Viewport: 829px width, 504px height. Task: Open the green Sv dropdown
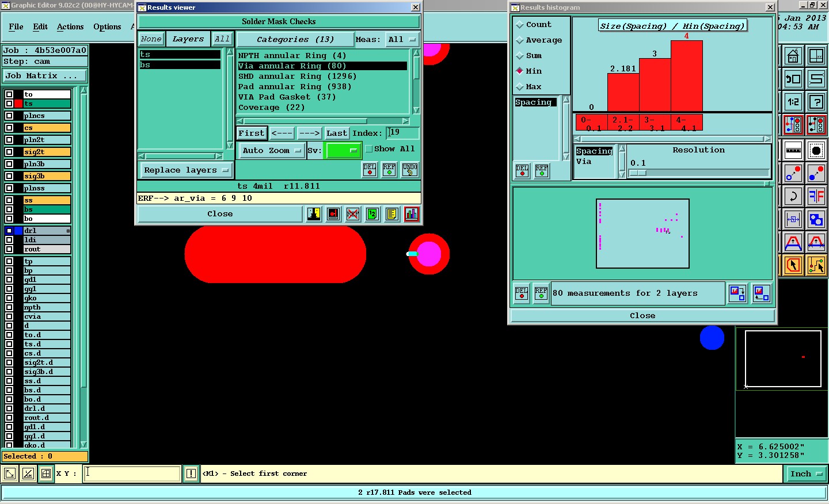coord(343,151)
